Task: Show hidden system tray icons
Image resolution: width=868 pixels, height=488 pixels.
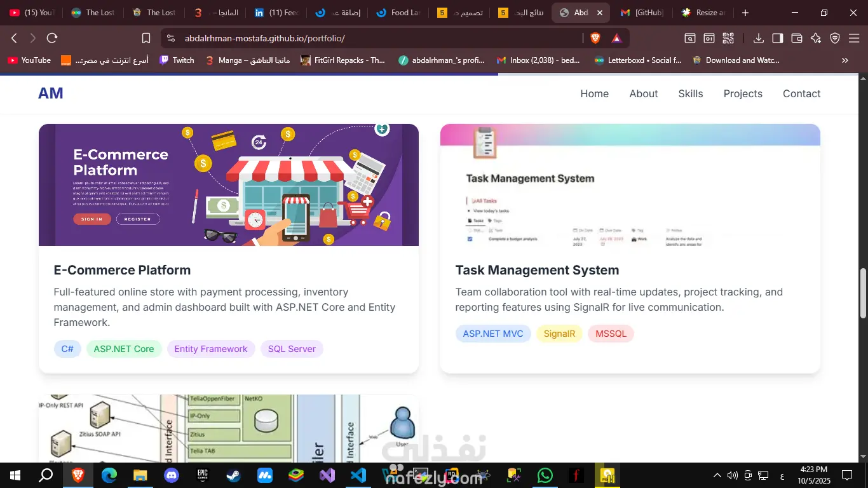Action: [717, 475]
